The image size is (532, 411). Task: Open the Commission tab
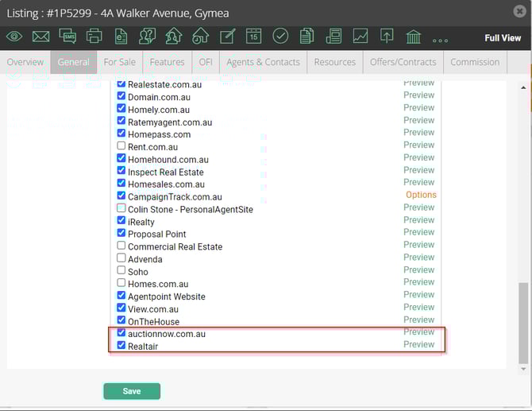[475, 62]
